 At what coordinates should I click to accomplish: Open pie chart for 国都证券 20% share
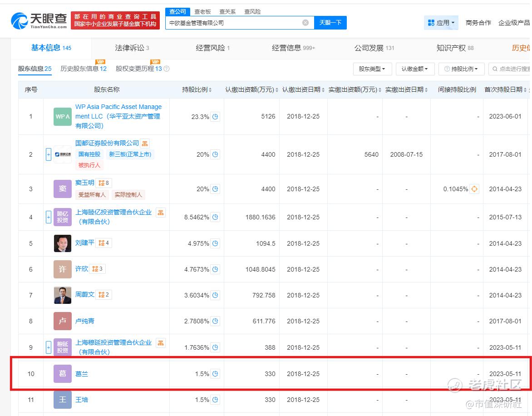(215, 154)
